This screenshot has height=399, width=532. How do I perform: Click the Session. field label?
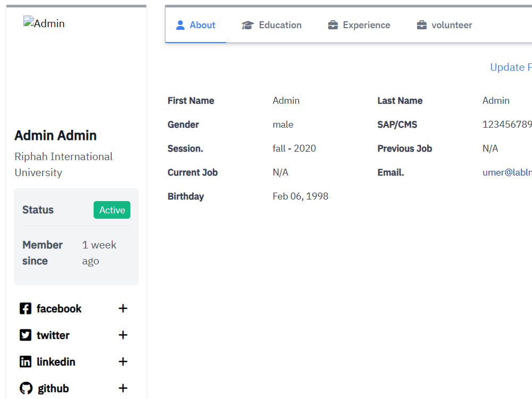[x=185, y=148]
